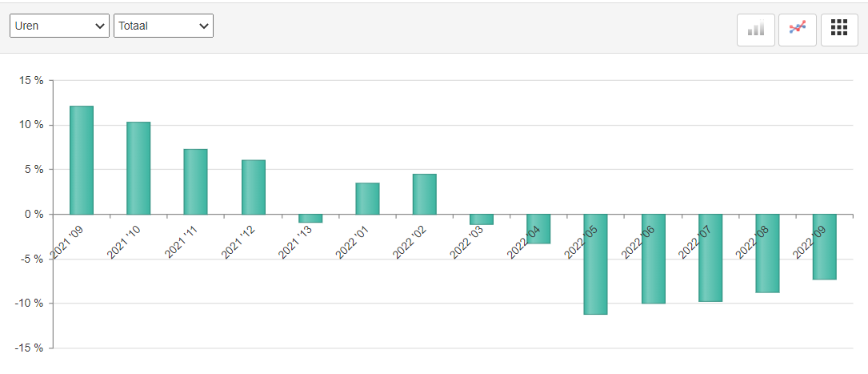Click the 2021 '09 bar
Viewport: 868px width, 374px height.
coord(82,160)
